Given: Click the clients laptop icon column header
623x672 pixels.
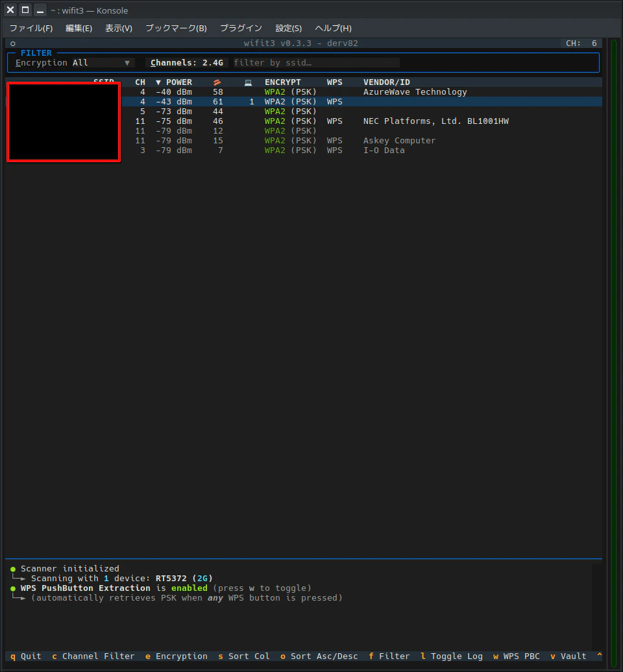Looking at the screenshot, I should (x=248, y=82).
